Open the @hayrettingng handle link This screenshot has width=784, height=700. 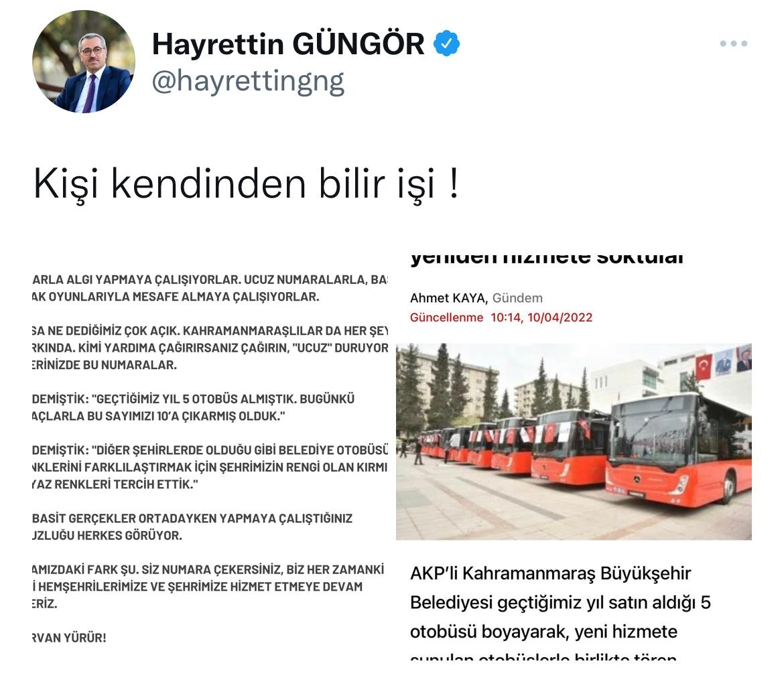(248, 81)
